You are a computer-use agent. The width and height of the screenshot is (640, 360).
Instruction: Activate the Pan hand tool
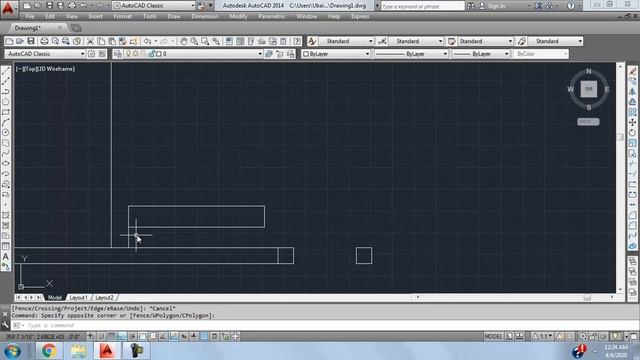(x=183, y=41)
